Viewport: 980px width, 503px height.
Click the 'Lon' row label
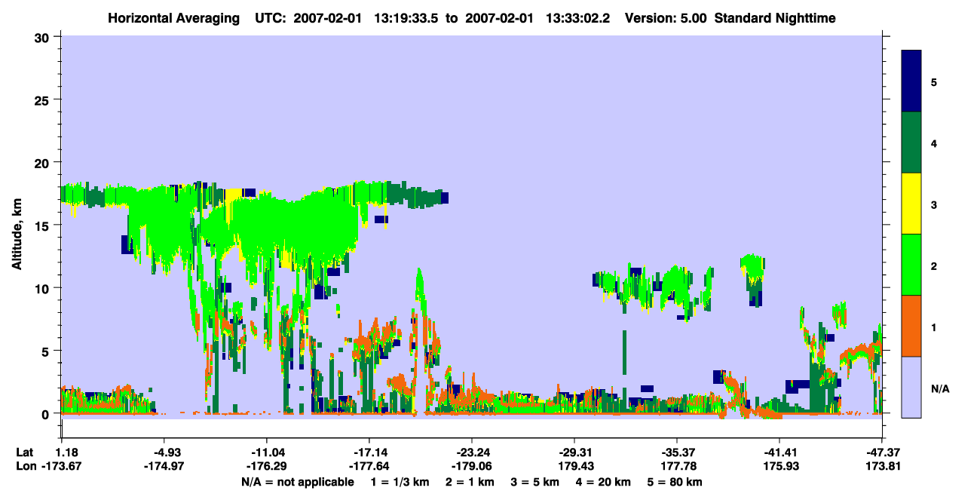tap(25, 466)
